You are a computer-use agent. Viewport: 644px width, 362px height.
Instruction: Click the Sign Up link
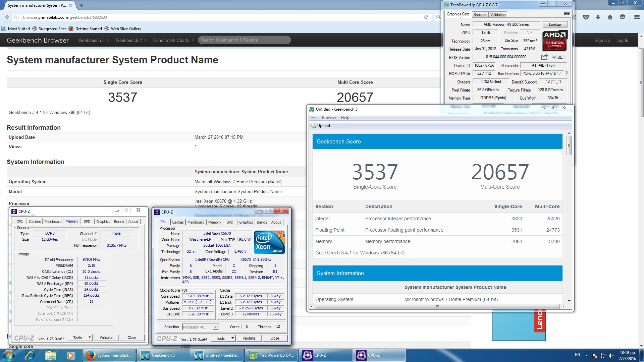pyautogui.click(x=602, y=40)
